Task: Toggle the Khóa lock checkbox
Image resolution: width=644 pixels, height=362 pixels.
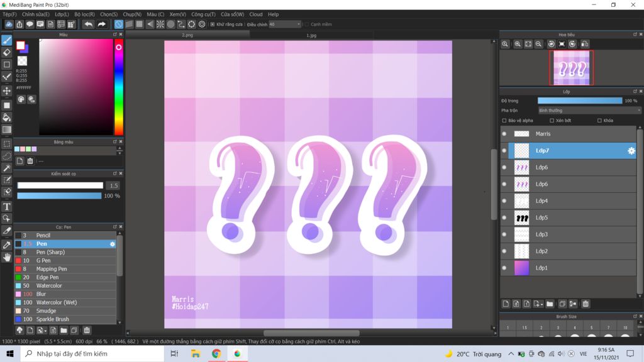Action: 599,120
